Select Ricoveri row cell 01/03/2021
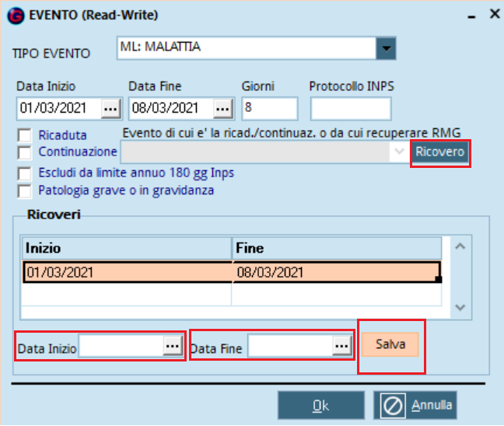Image resolution: width=504 pixels, height=426 pixels. click(x=128, y=272)
